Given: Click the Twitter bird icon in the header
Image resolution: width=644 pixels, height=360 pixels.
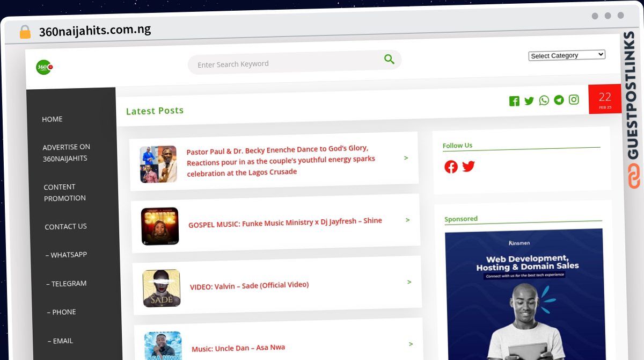Looking at the screenshot, I should point(529,100).
